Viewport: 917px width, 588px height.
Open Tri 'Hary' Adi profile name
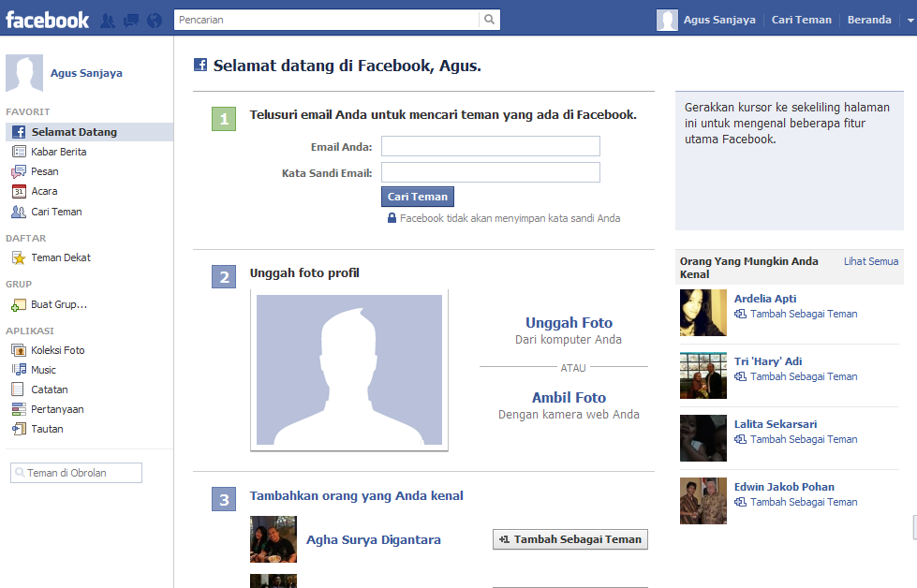pyautogui.click(x=768, y=361)
